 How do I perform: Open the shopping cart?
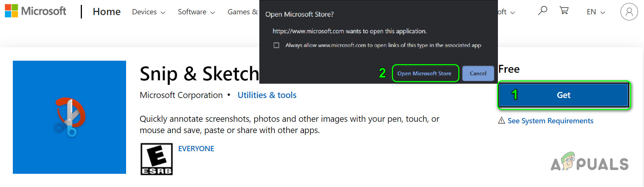click(x=564, y=11)
